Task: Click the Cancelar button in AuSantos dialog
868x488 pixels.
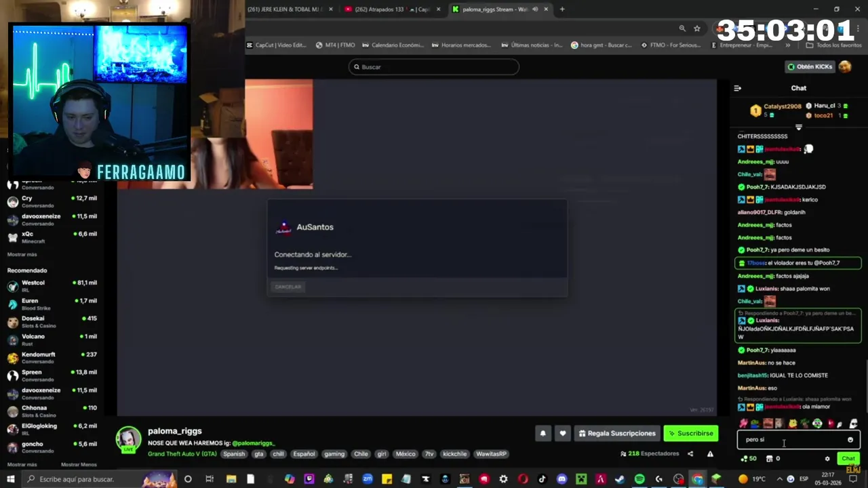Action: pyautogui.click(x=288, y=287)
